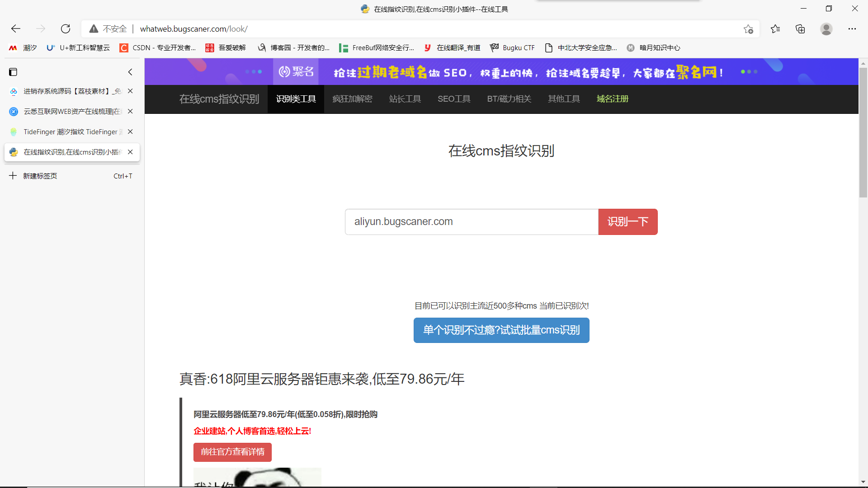The width and height of the screenshot is (868, 488).
Task: Click the address bar URL
Action: tap(193, 29)
